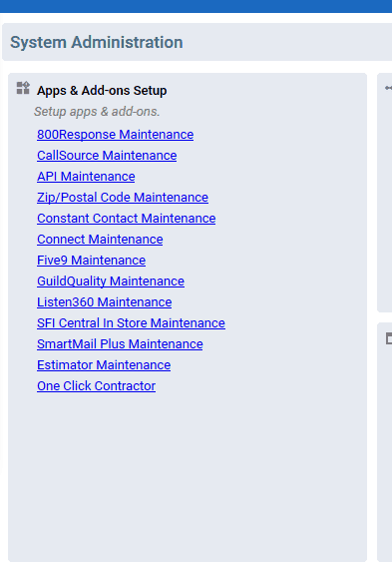The width and height of the screenshot is (392, 564).
Task: Open SFI Central In Store Maintenance
Action: [x=131, y=323]
